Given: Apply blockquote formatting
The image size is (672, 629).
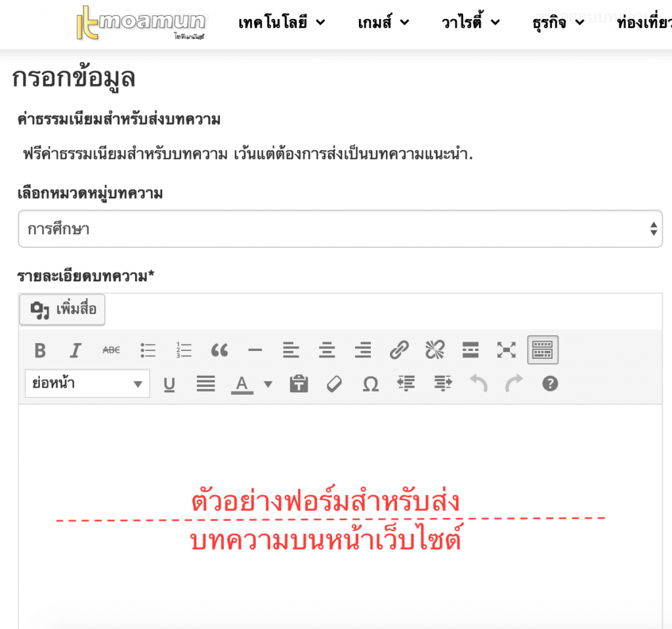Looking at the screenshot, I should click(219, 350).
